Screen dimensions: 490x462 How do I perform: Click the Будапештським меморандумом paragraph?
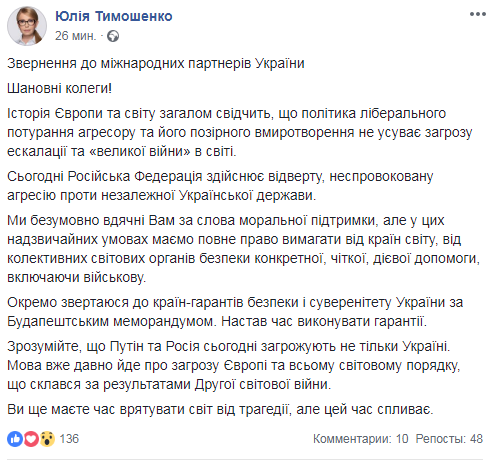click(x=235, y=312)
